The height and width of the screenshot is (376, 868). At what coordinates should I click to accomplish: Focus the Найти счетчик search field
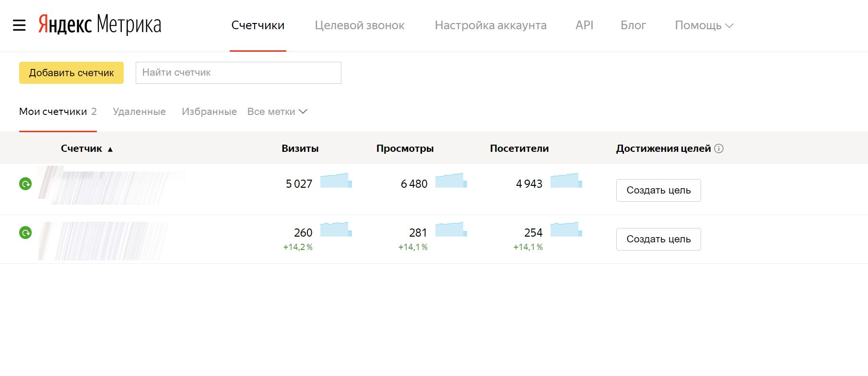click(238, 73)
